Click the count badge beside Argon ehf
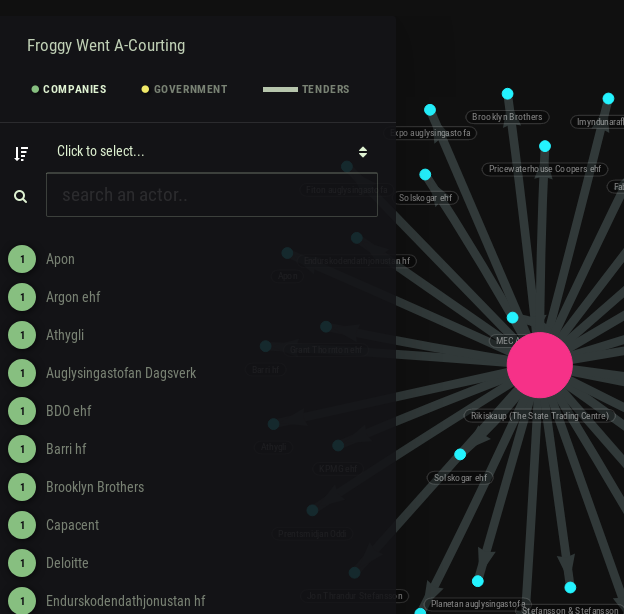Viewport: 624px width, 614px height. [x=22, y=297]
